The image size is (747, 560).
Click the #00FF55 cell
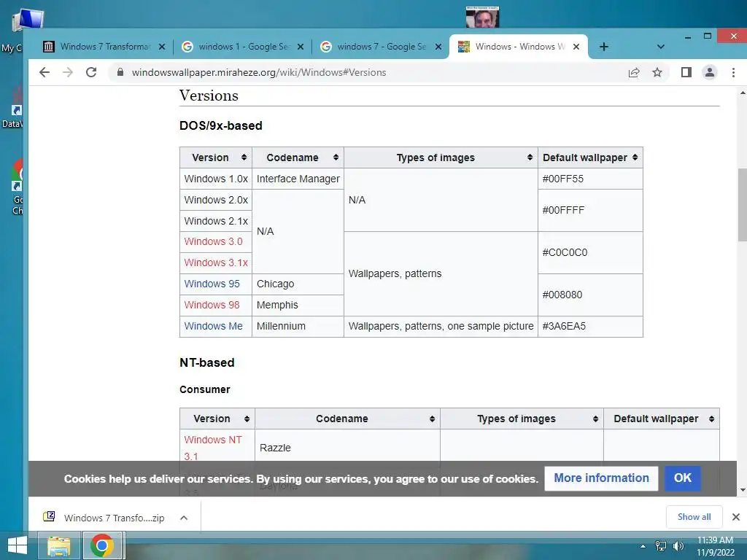[x=590, y=179]
